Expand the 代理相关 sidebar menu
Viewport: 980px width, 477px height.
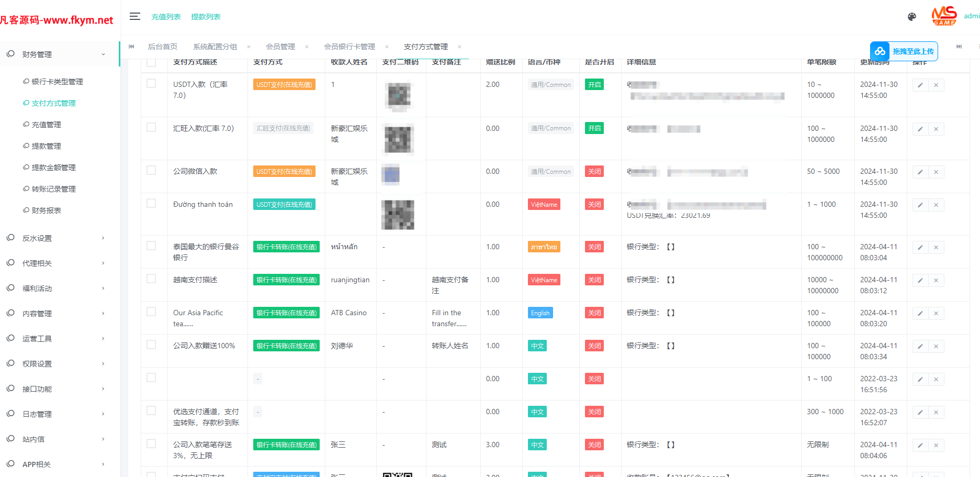click(x=38, y=263)
